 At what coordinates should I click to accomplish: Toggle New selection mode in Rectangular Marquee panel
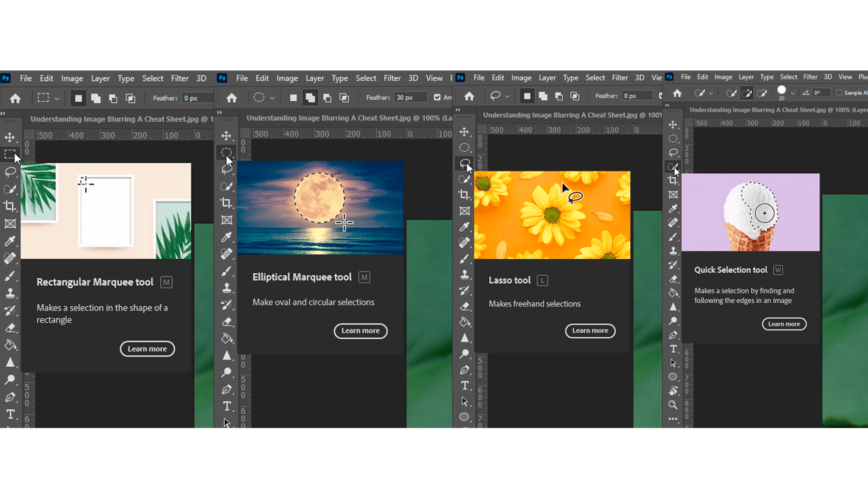[78, 98]
